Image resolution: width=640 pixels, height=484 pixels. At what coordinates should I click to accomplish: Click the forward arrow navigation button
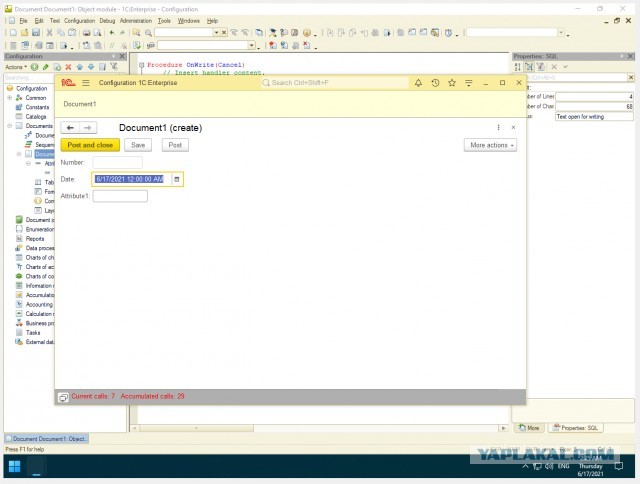88,128
